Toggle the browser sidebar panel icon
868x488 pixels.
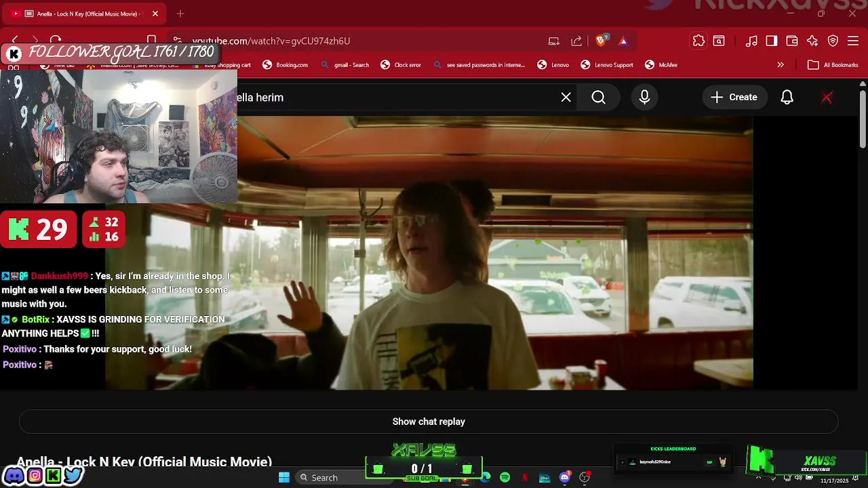pos(772,41)
